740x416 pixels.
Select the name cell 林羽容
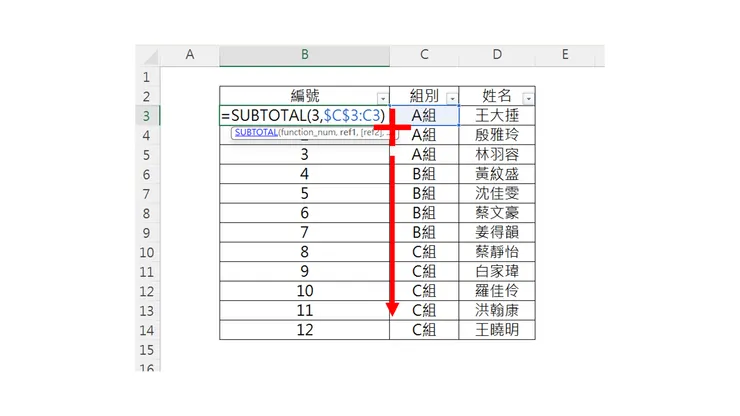497,154
